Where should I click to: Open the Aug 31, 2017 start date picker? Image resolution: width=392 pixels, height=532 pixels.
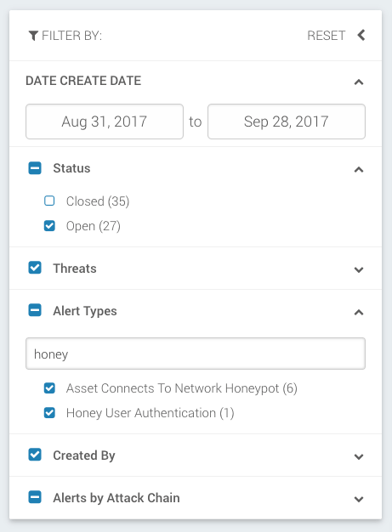105,122
